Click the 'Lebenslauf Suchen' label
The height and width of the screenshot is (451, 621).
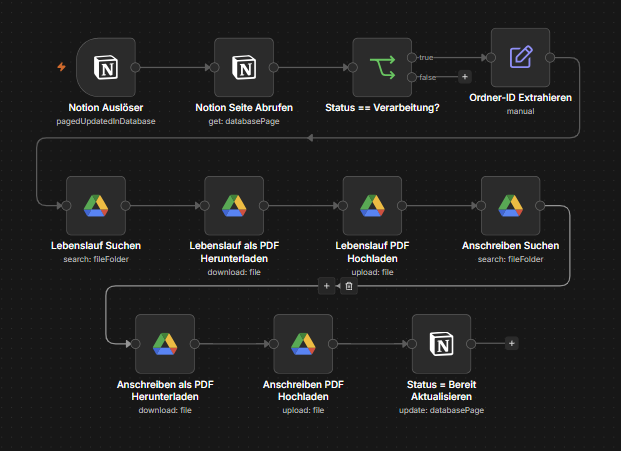pyautogui.click(x=96, y=246)
